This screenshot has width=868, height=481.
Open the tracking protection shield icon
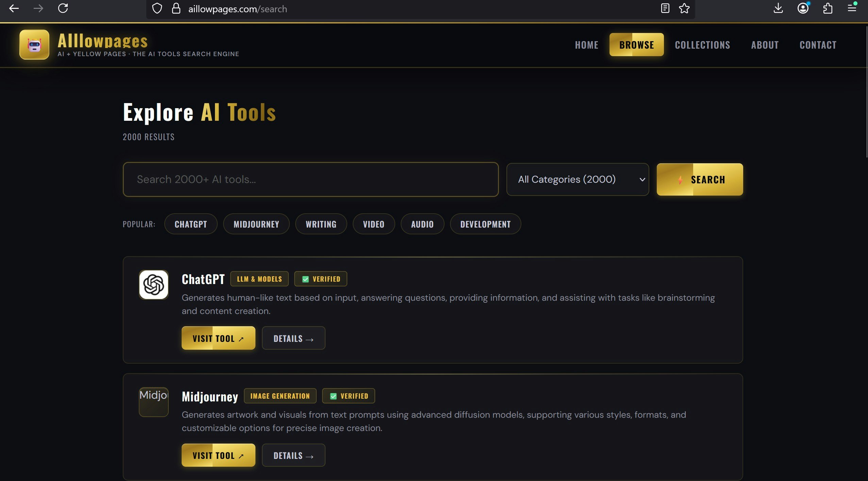pyautogui.click(x=157, y=9)
